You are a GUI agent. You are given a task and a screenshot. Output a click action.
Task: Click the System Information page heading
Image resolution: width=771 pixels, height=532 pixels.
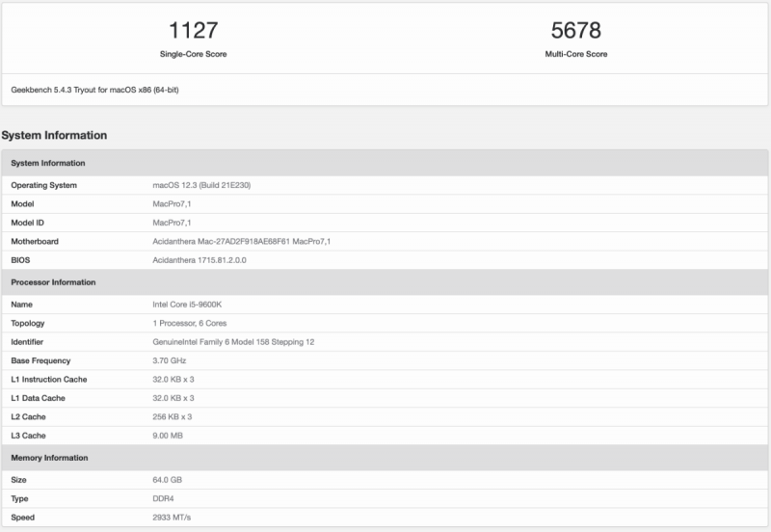point(54,135)
